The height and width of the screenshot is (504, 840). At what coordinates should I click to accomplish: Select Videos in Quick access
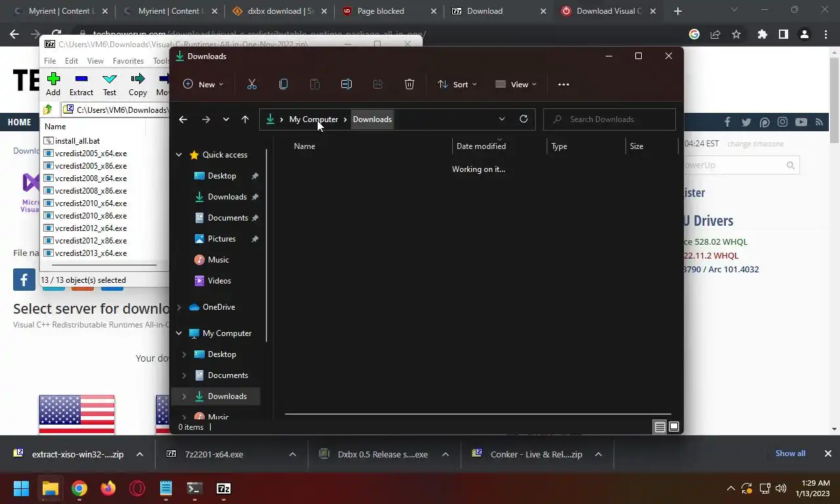(219, 281)
